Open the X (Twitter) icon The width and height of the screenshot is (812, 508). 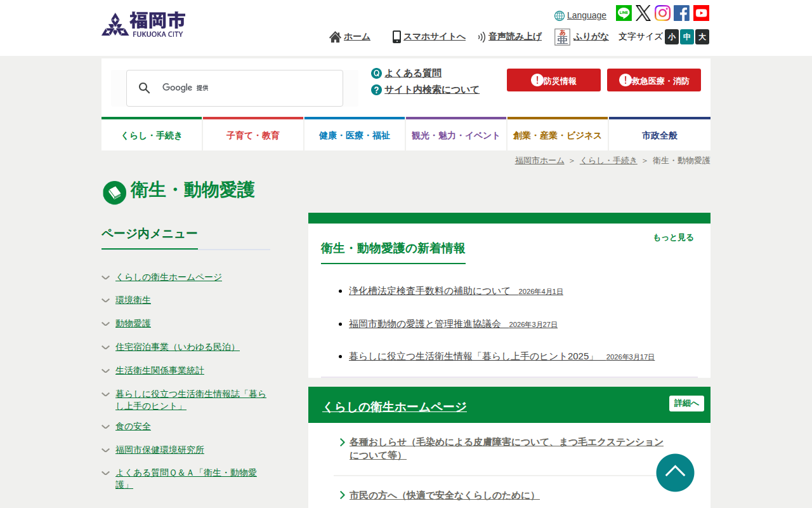tap(643, 13)
